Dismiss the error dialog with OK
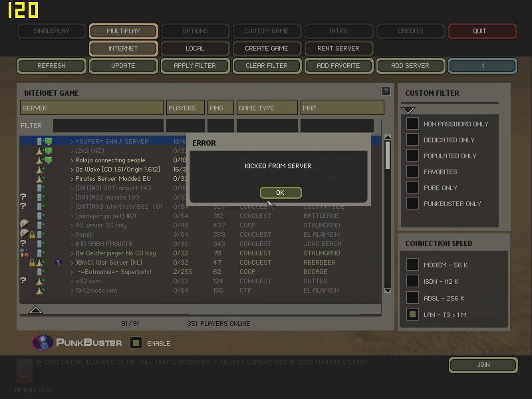This screenshot has width=532, height=399. click(x=281, y=192)
